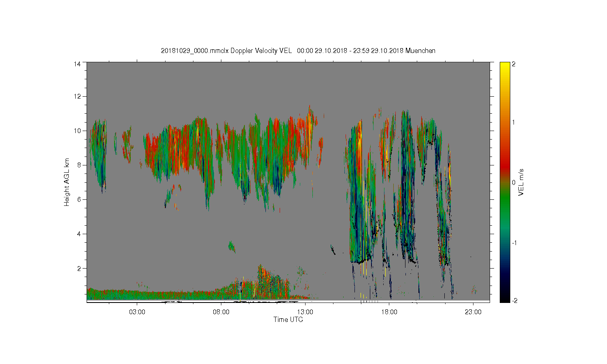This screenshot has width=607, height=364.
Task: Click the 'VEL m/s' colorbar label
Action: (x=521, y=182)
